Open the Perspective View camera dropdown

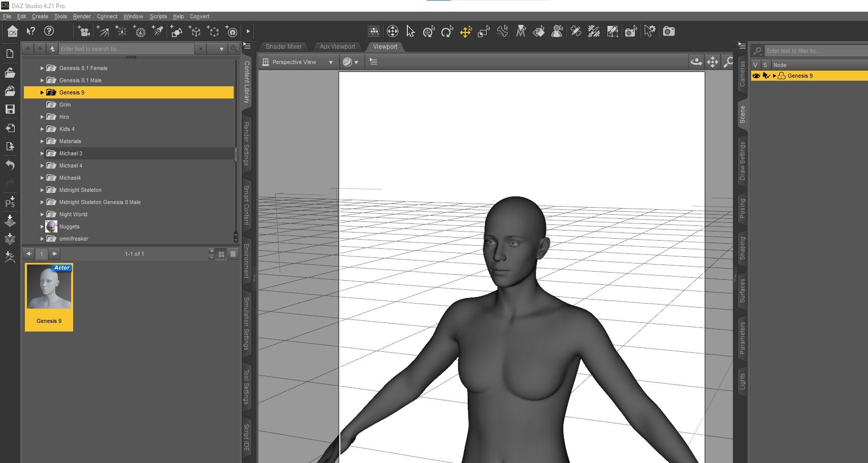click(x=298, y=62)
